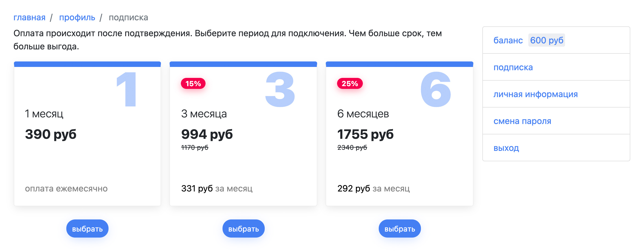Click the 15% discount badge
The height and width of the screenshot is (251, 644).
click(x=193, y=83)
